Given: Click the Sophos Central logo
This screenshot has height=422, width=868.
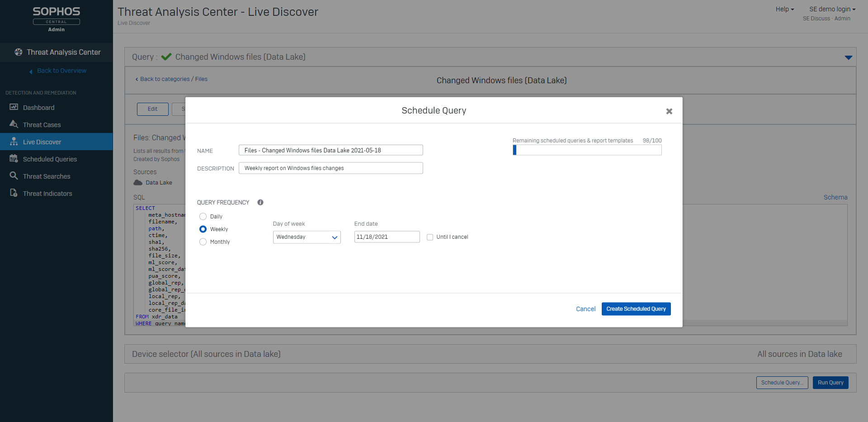Looking at the screenshot, I should tap(57, 19).
